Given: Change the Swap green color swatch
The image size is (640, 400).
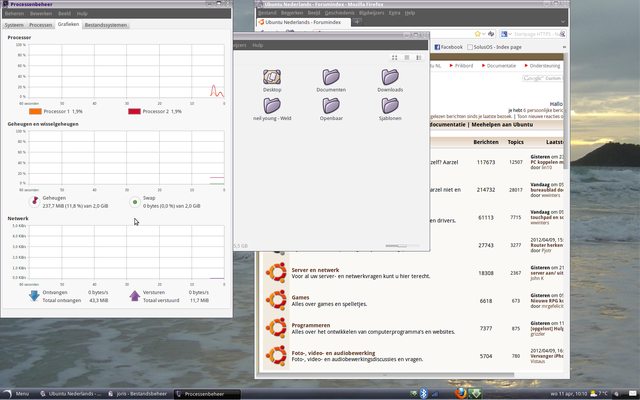Looking at the screenshot, I should tap(135, 202).
